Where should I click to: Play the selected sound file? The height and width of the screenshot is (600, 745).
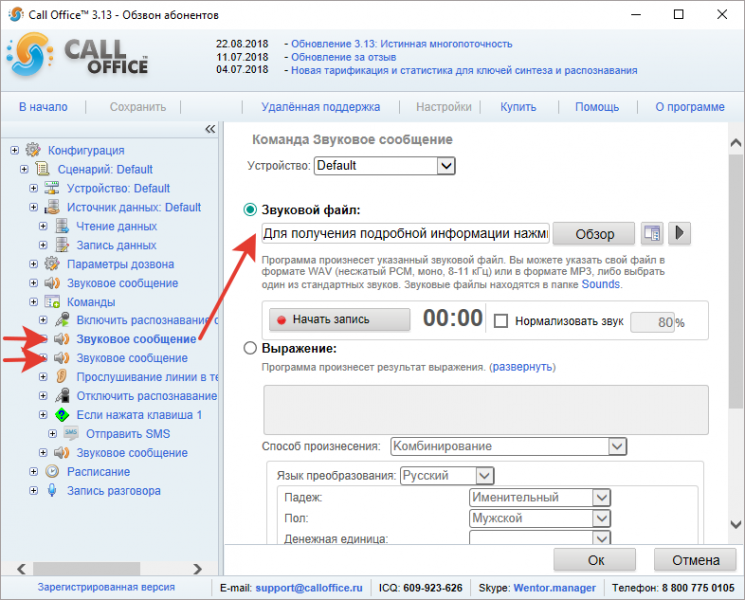point(679,233)
